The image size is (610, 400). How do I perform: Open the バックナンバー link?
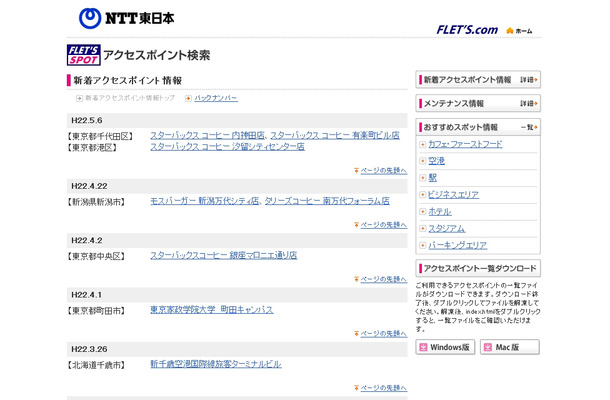(x=216, y=98)
